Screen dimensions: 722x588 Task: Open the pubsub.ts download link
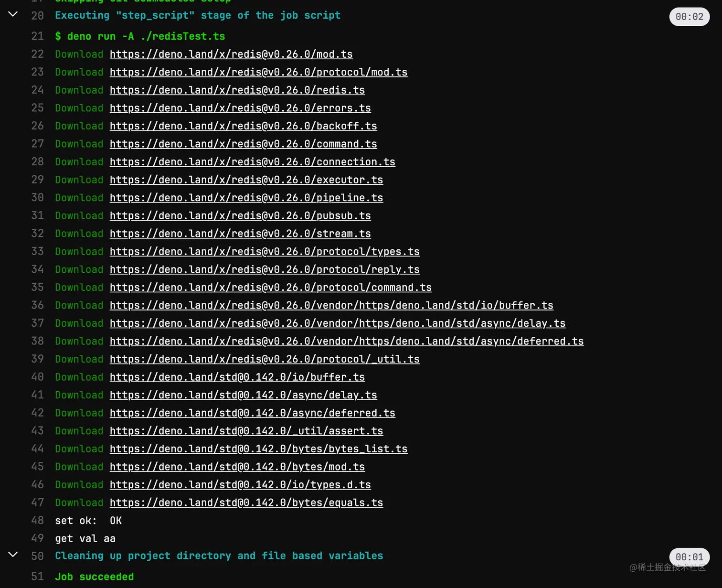tap(240, 215)
